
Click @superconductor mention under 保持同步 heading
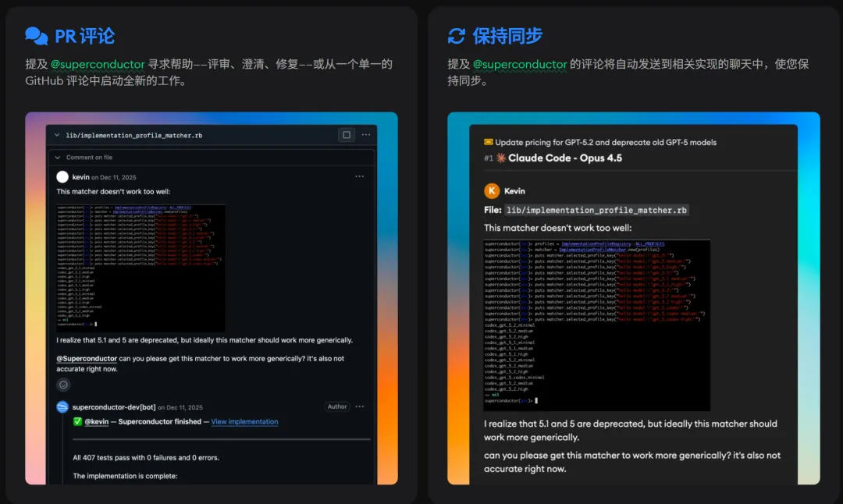520,65
